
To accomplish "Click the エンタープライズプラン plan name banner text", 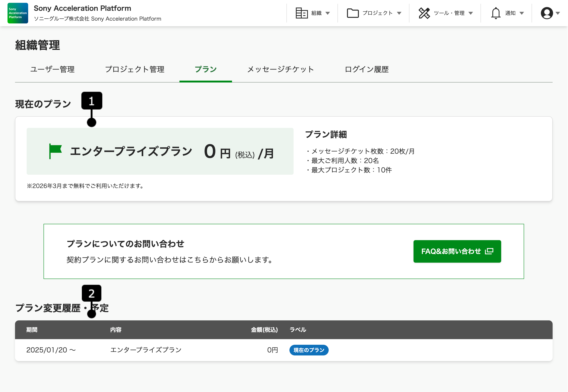I will pos(131,151).
